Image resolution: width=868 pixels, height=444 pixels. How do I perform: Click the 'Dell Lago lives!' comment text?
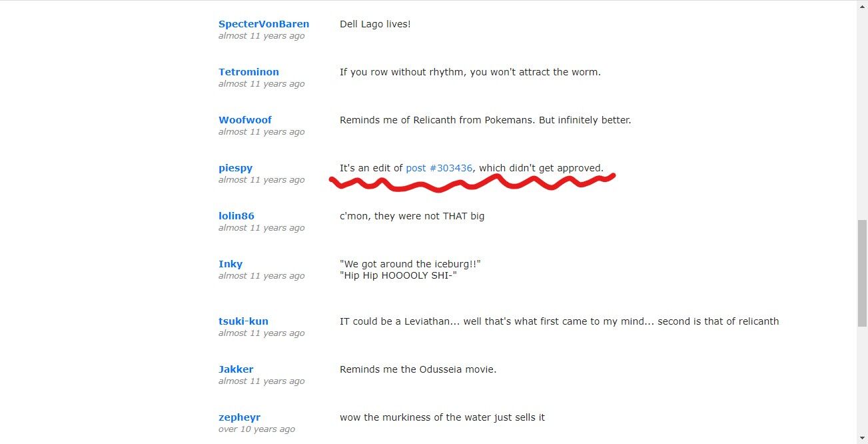[375, 24]
